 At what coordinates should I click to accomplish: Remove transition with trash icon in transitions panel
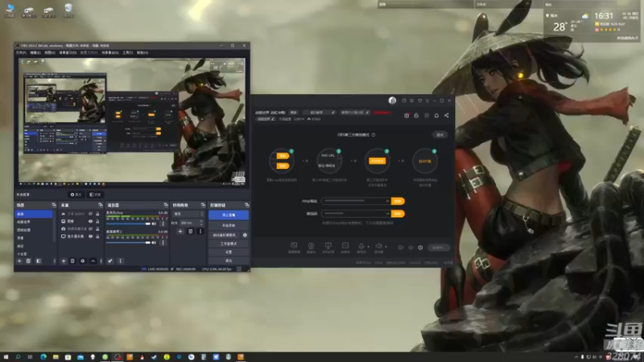point(190,232)
